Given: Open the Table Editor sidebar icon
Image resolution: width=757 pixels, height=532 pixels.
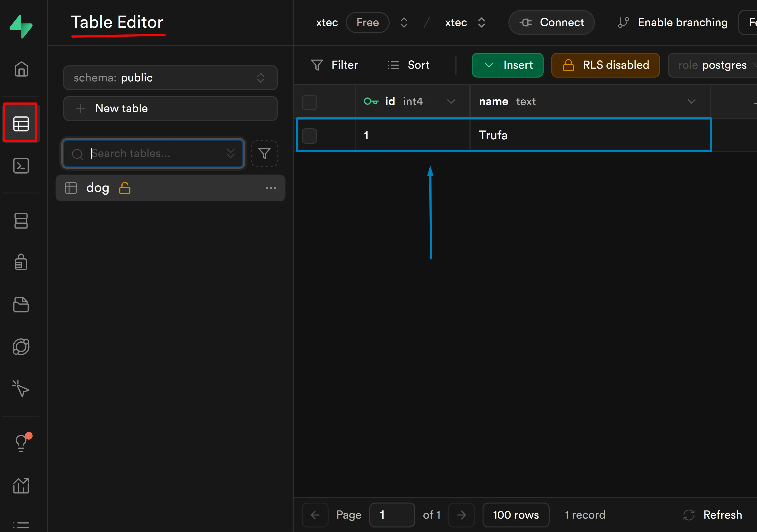Looking at the screenshot, I should coord(21,124).
